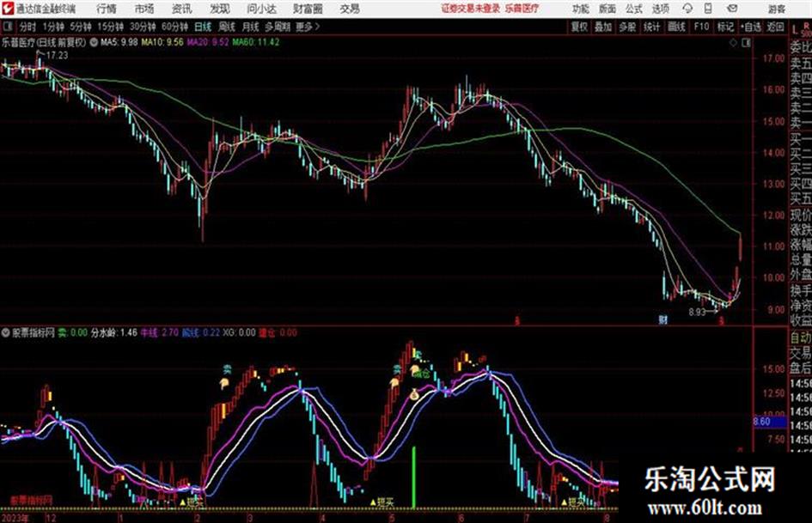
Task: Click the money bag icon in indicator chart
Action: tap(414, 394)
